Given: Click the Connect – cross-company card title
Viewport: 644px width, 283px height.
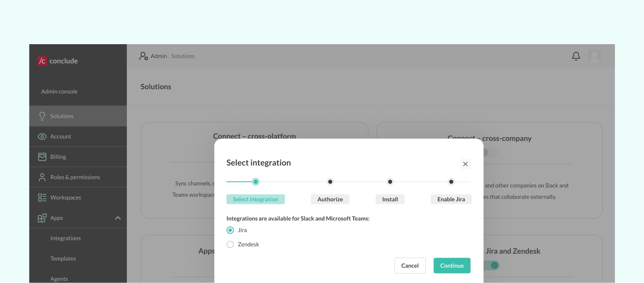Looking at the screenshot, I should pos(490,139).
